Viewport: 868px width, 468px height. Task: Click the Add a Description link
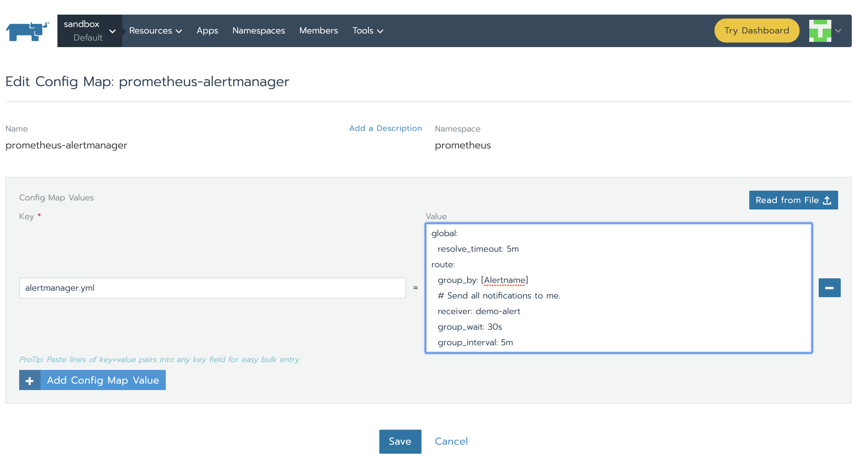pyautogui.click(x=385, y=128)
